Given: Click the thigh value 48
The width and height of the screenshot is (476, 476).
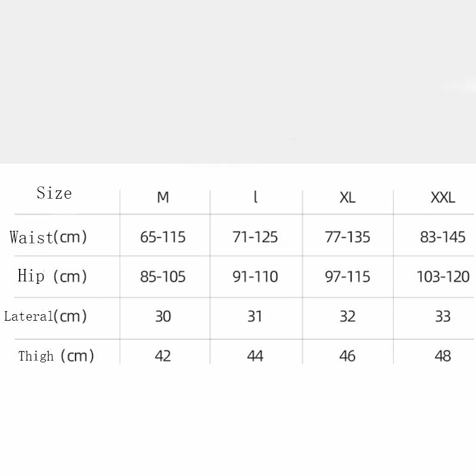Looking at the screenshot, I should click(443, 356).
